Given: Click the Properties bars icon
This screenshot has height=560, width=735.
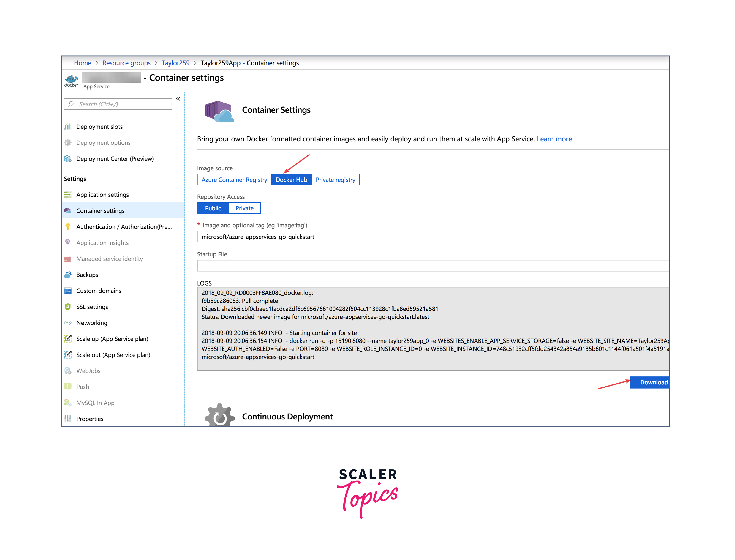Looking at the screenshot, I should pyautogui.click(x=68, y=419).
